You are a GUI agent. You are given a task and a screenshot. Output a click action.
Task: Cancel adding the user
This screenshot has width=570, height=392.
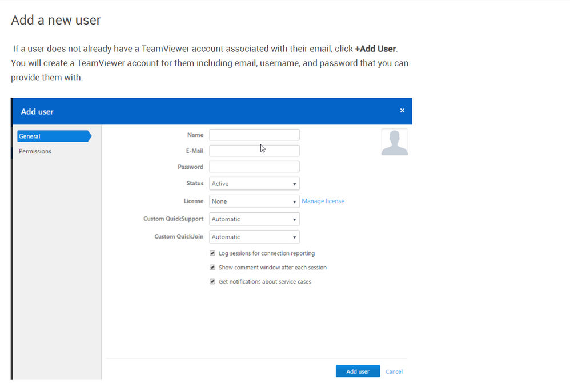394,371
